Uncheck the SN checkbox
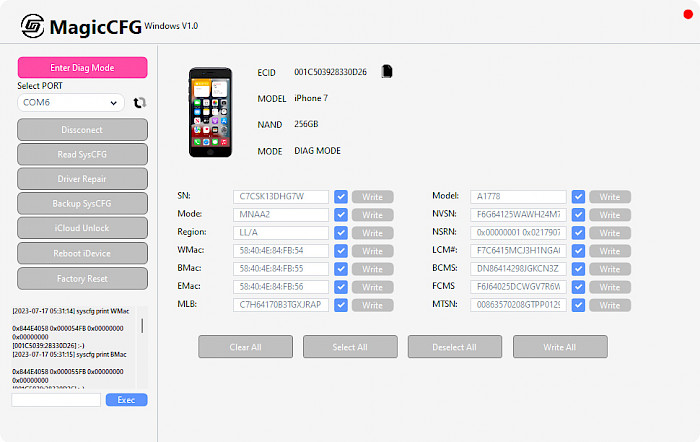The width and height of the screenshot is (700, 442). click(341, 196)
